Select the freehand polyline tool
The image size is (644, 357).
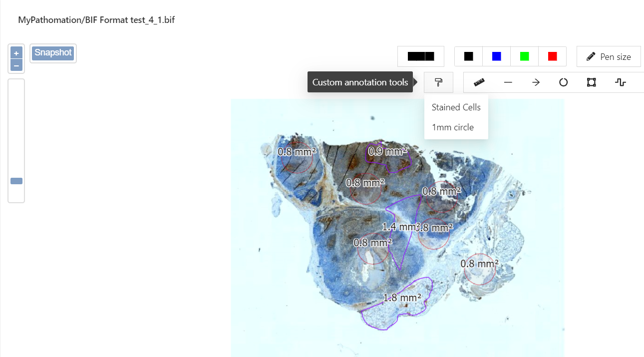620,82
